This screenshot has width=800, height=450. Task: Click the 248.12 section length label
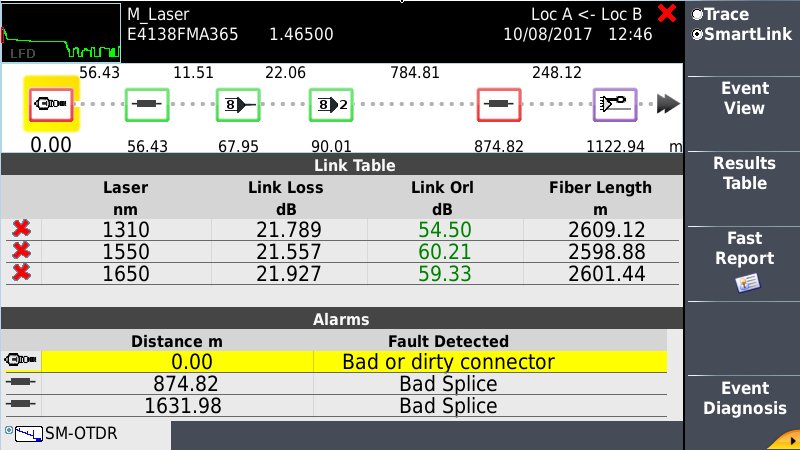click(557, 72)
